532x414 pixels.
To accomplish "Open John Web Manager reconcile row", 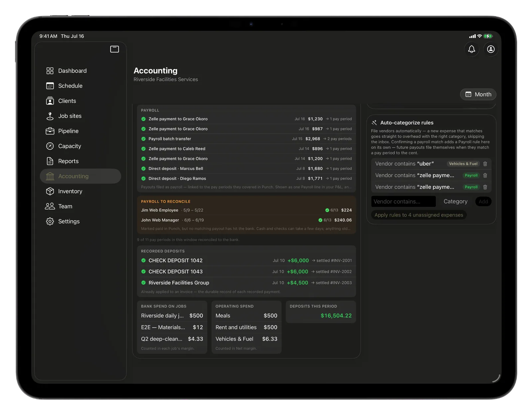I will click(x=246, y=220).
